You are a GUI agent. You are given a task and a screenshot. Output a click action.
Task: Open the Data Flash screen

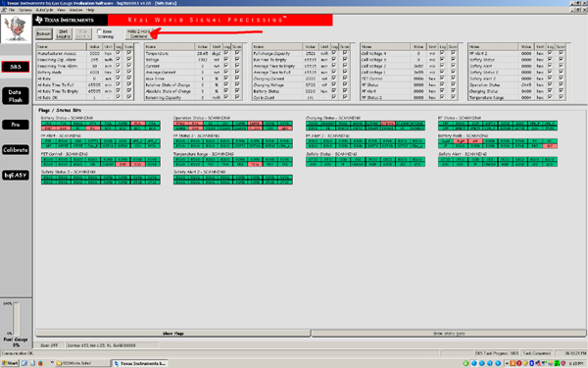pos(16,96)
